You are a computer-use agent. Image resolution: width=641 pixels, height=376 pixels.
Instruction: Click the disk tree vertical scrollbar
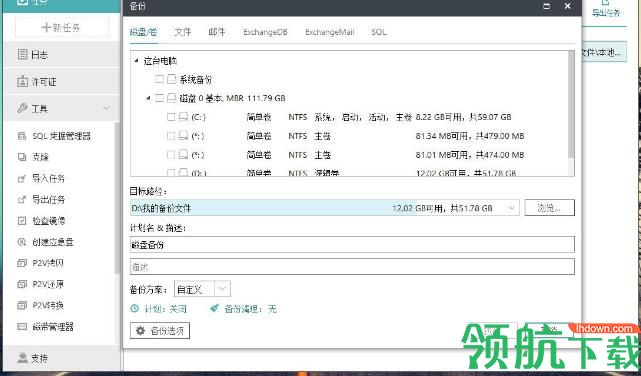pos(571,105)
